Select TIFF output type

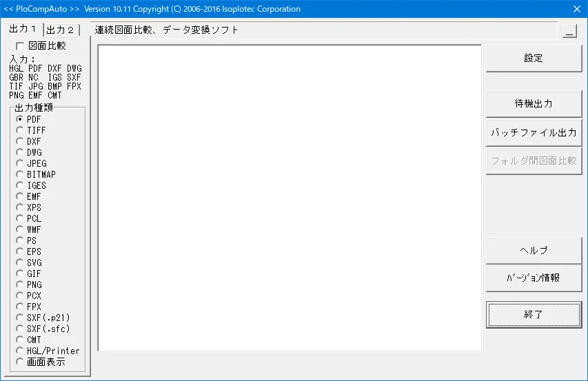[31, 130]
